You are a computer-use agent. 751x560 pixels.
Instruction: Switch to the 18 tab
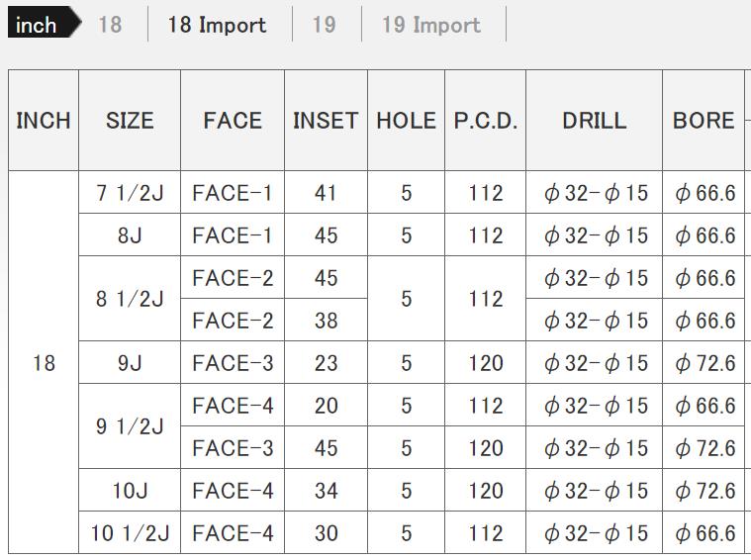[x=110, y=25]
